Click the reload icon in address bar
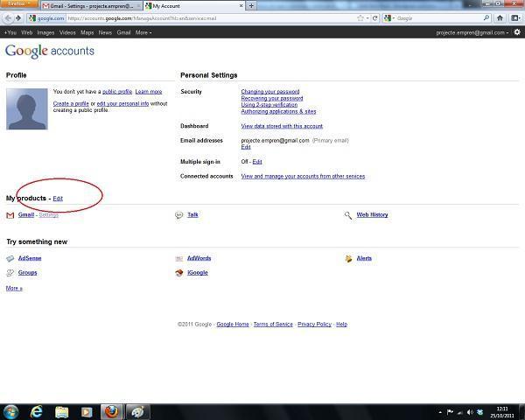525x420 pixels. tap(375, 17)
